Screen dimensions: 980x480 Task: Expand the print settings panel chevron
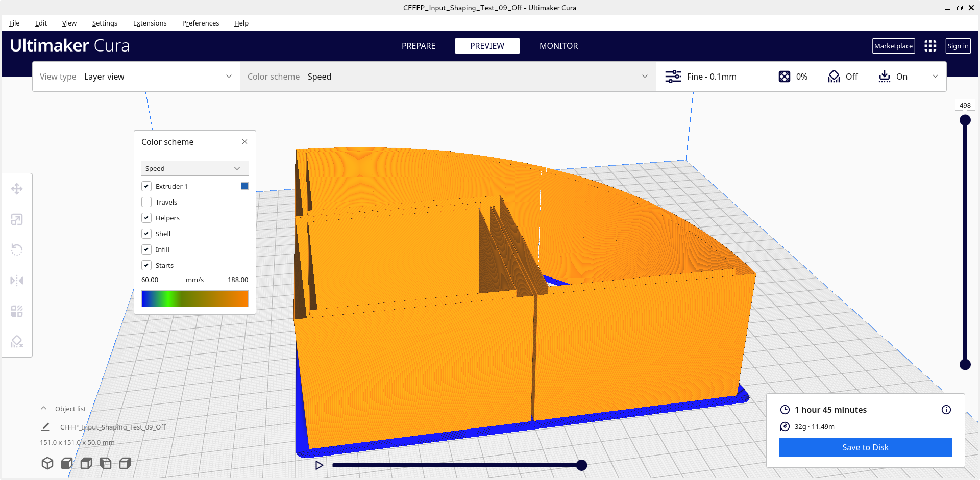pos(936,77)
